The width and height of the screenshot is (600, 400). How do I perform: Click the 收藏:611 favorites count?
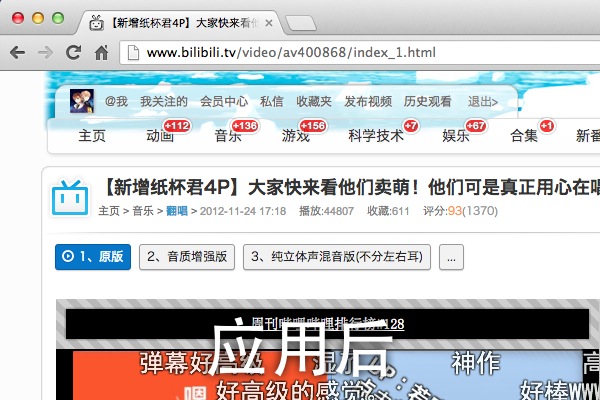pos(388,211)
